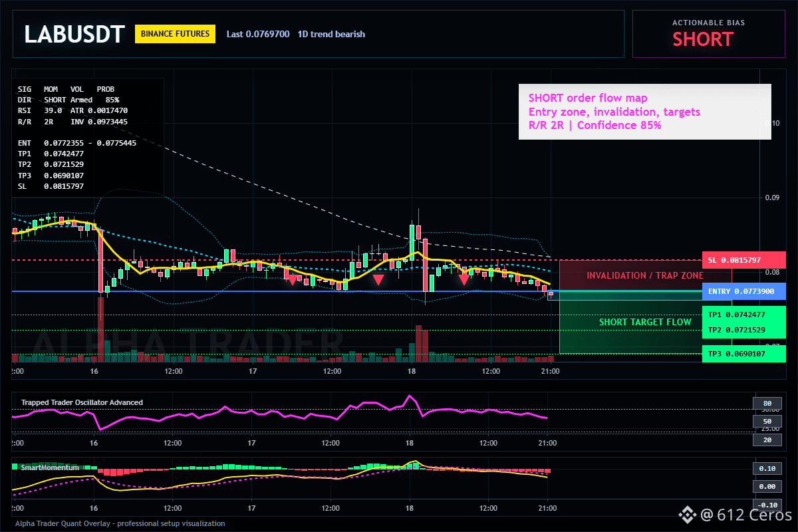Click the INV 0.0973445 value in stats panel
This screenshot has width=798, height=532.
pyautogui.click(x=100, y=122)
